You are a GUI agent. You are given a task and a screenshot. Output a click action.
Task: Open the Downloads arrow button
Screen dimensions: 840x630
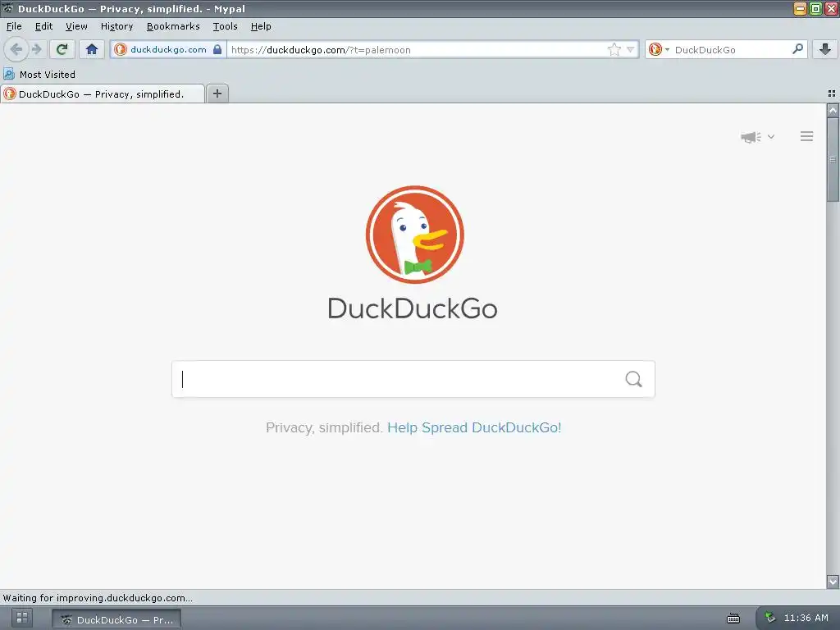(825, 49)
